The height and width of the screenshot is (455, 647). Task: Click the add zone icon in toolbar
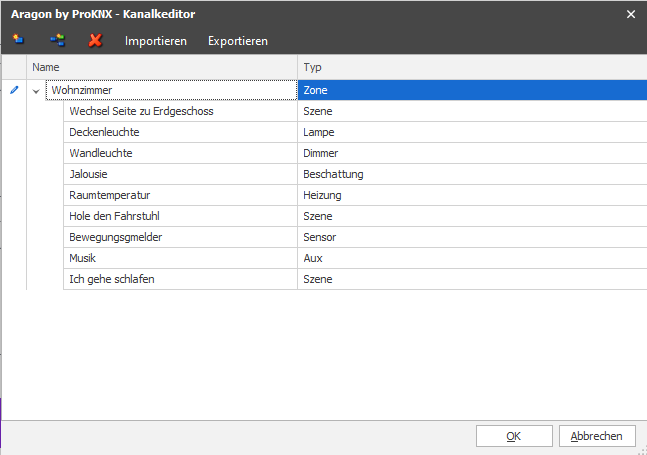point(18,40)
